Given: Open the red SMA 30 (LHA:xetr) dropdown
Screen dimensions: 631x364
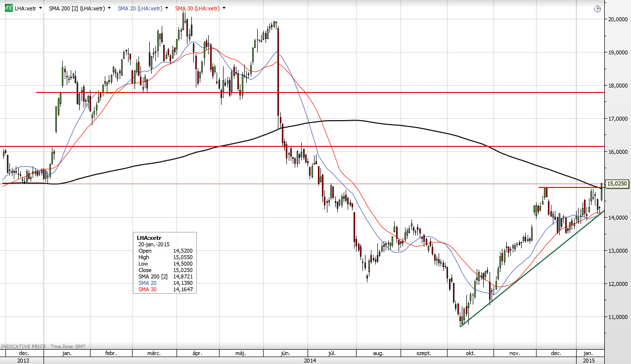Looking at the screenshot, I should click(x=224, y=8).
